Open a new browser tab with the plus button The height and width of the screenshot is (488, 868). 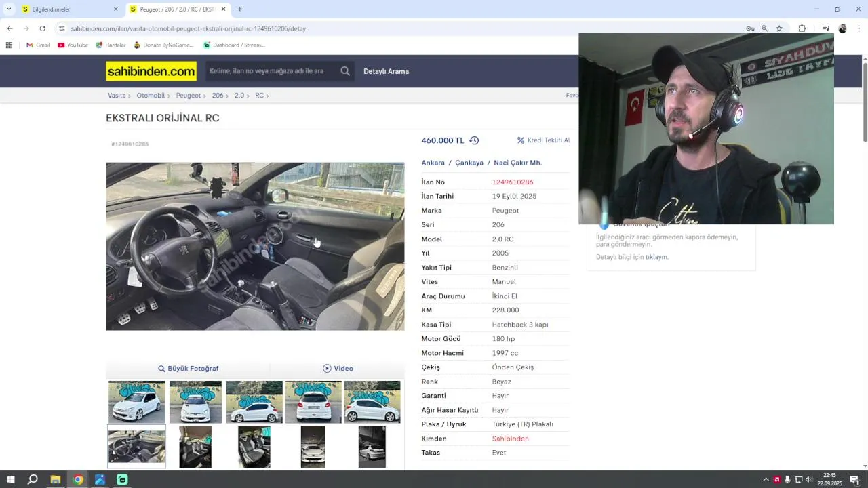tap(239, 9)
